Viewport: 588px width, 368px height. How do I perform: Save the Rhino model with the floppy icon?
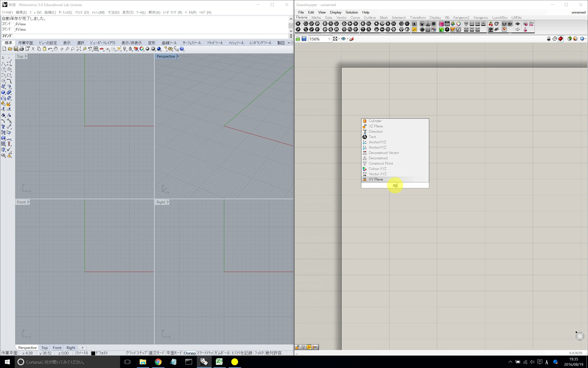point(16,49)
